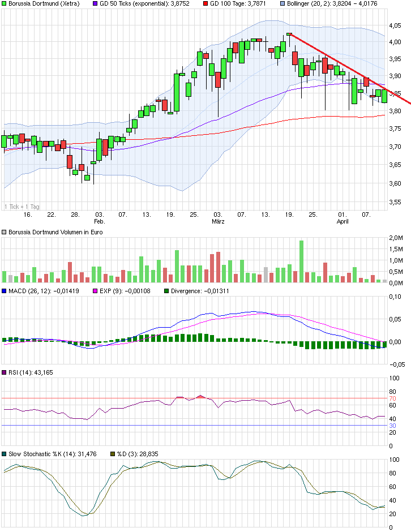The height and width of the screenshot is (532, 411).
Task: Click the 0,5M volume axis value
Action: 396,272
